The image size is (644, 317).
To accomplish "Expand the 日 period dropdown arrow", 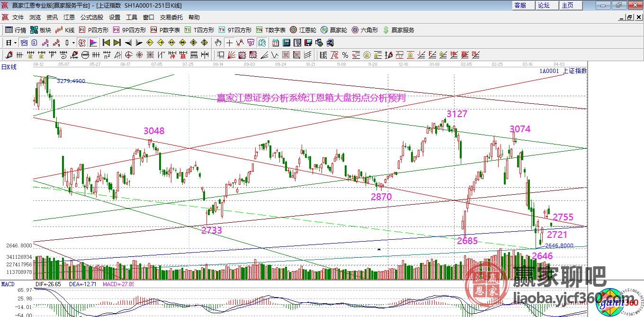I will [x=15, y=43].
